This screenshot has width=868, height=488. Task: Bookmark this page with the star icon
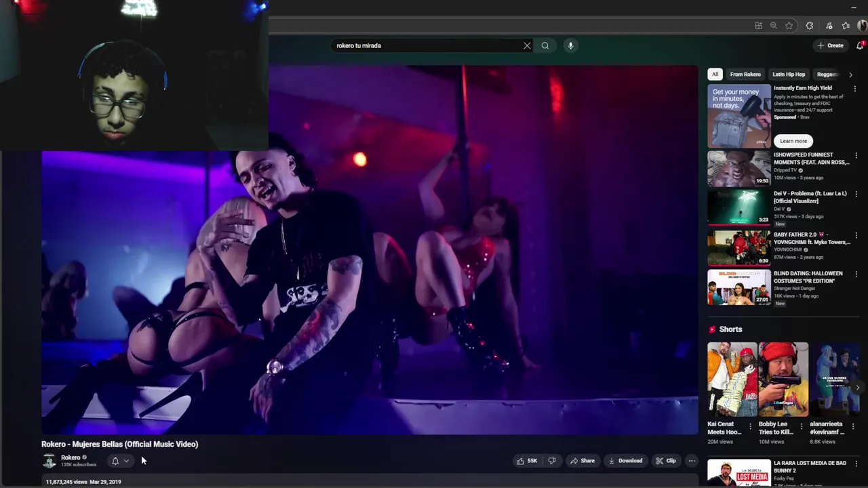click(789, 26)
